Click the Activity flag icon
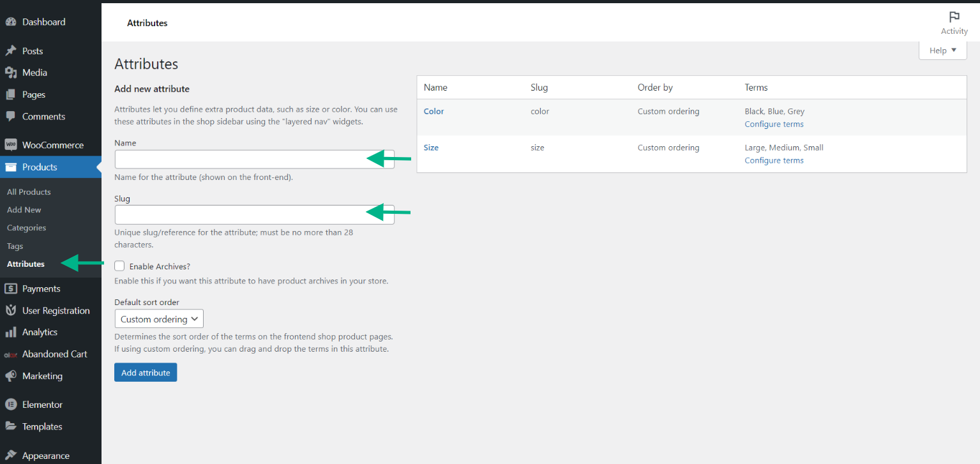Image resolution: width=980 pixels, height=464 pixels. pos(954,17)
